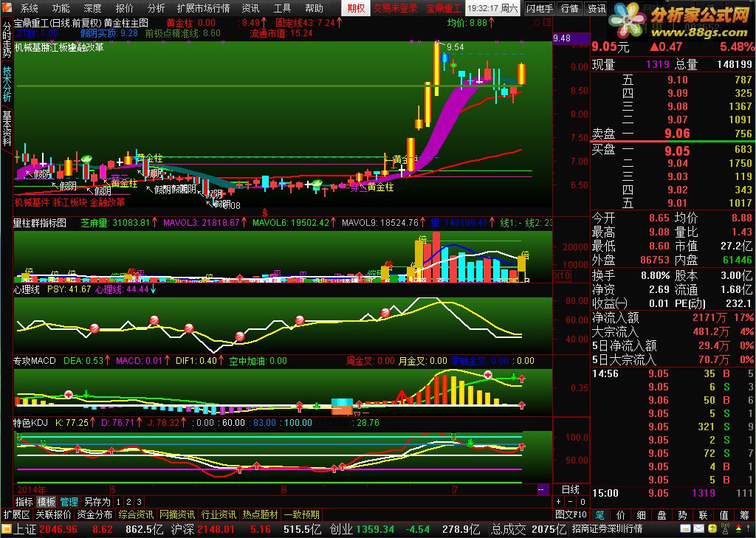Open the 帮助 menu
Viewport: 756px width, 538px height.
tap(314, 8)
